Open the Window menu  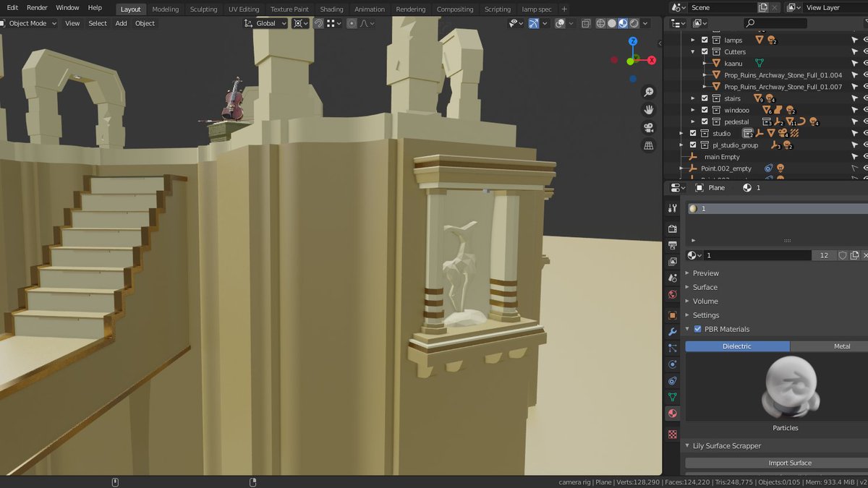tap(67, 8)
